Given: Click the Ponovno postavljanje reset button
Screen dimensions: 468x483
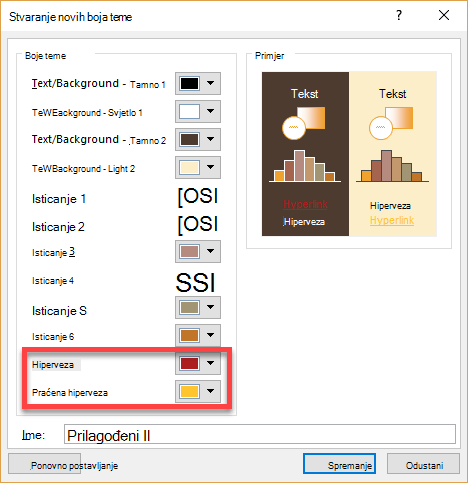Looking at the screenshot, I should (x=45, y=464).
